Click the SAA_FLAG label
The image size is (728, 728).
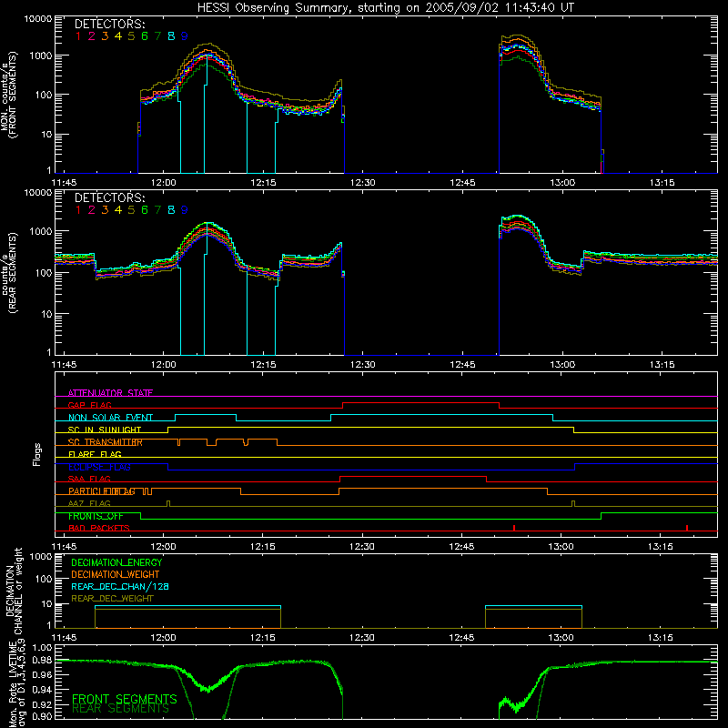click(x=89, y=479)
